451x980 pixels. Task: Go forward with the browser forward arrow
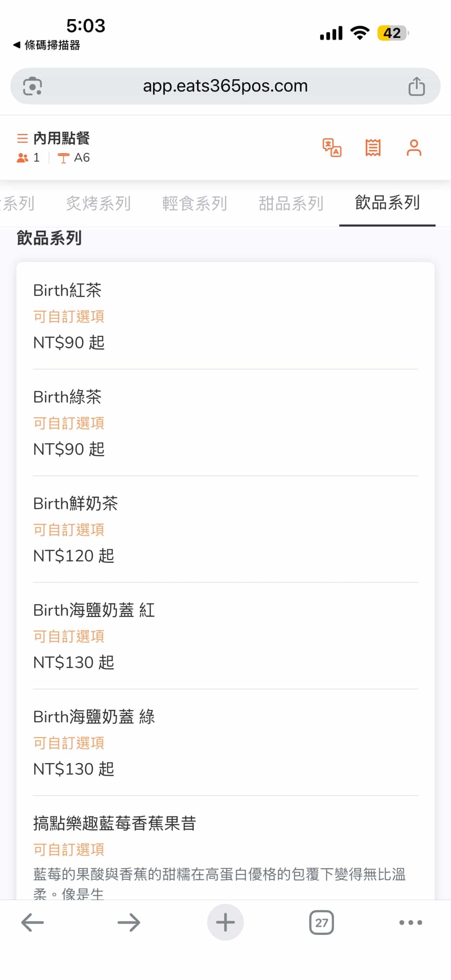(129, 922)
